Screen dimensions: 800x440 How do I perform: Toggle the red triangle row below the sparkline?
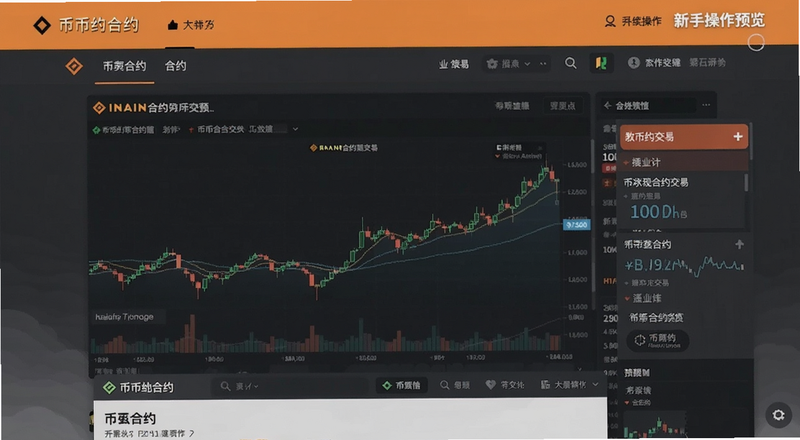pyautogui.click(x=628, y=299)
